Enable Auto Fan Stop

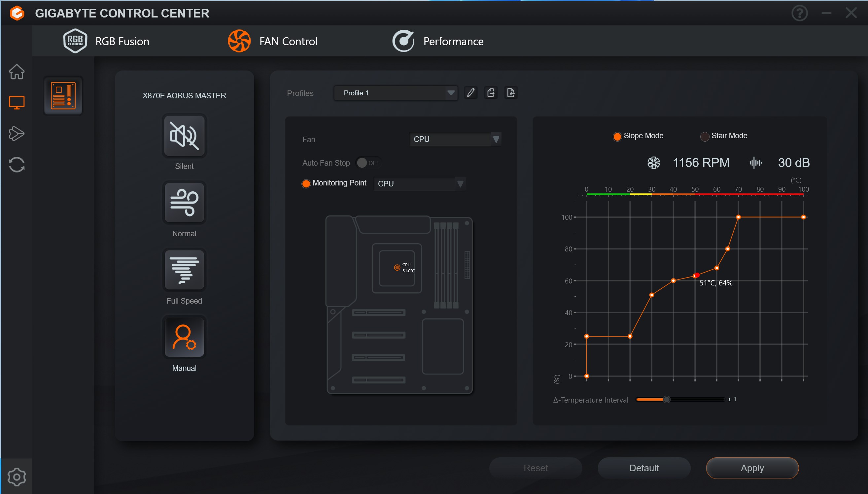tap(367, 162)
